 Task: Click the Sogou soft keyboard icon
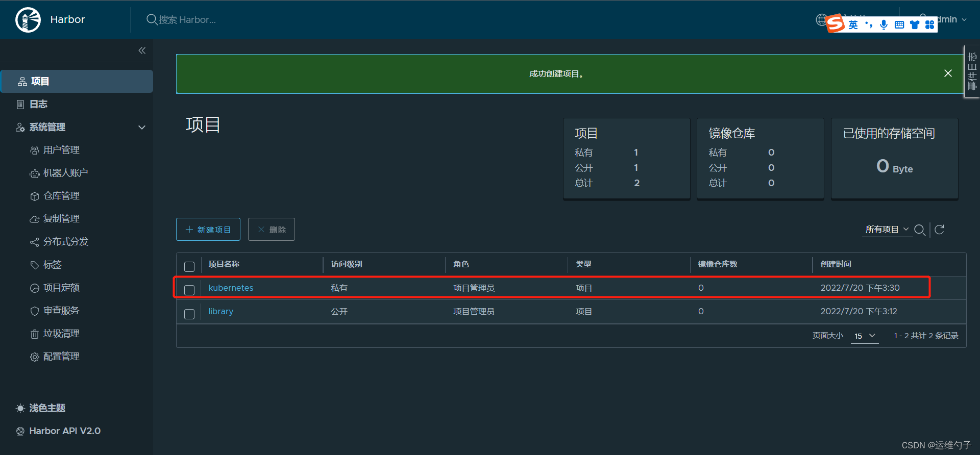[899, 25]
